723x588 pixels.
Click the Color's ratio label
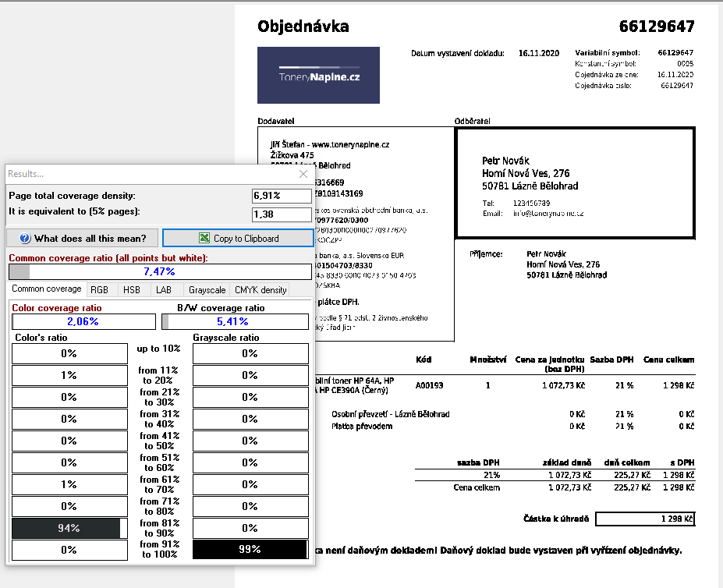41,338
